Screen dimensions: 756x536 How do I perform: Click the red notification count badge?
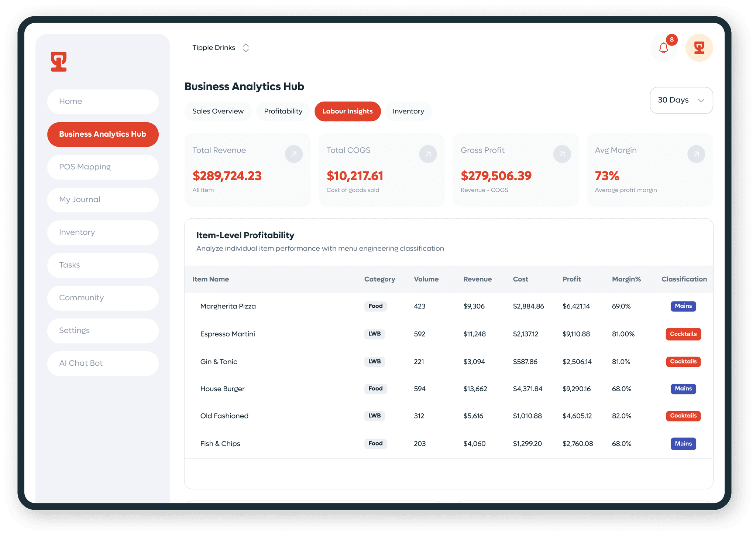pos(671,40)
